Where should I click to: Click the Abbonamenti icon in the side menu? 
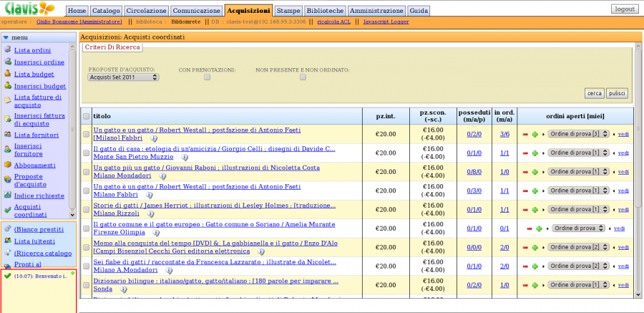[x=7, y=165]
